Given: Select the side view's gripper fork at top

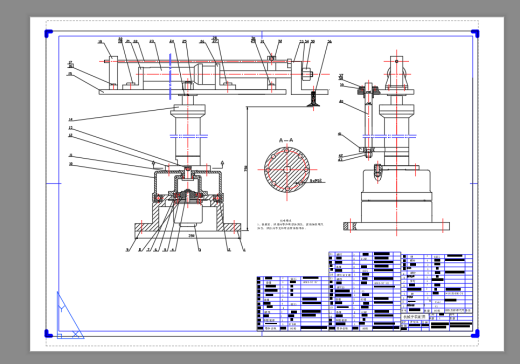Looking at the screenshot, I should [x=396, y=73].
